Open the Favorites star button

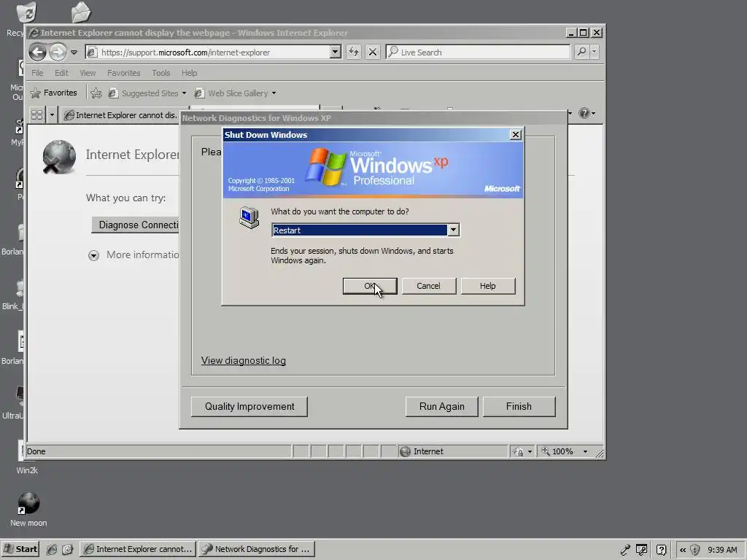pyautogui.click(x=53, y=93)
